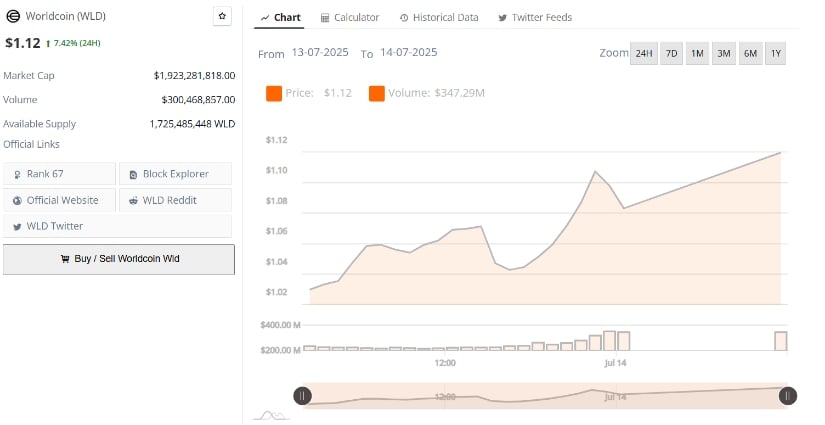Click the Volume value $300,468,857.00
The height and width of the screenshot is (425, 825).
pyautogui.click(x=198, y=99)
